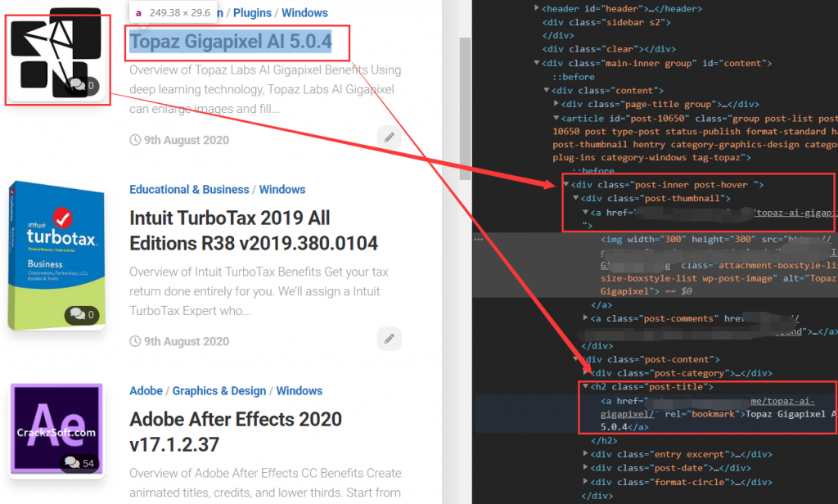Click Windows category above Topaz Gigapixel title
The height and width of the screenshot is (504, 838).
tap(304, 13)
